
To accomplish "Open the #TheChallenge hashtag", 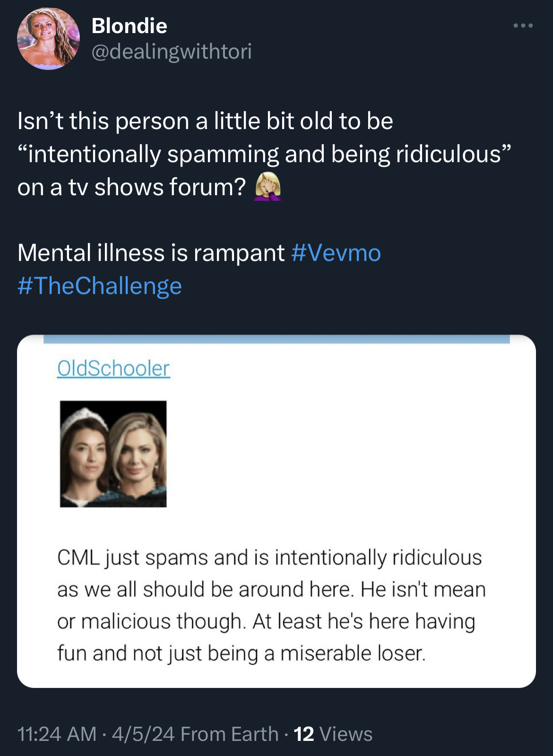I will [100, 286].
